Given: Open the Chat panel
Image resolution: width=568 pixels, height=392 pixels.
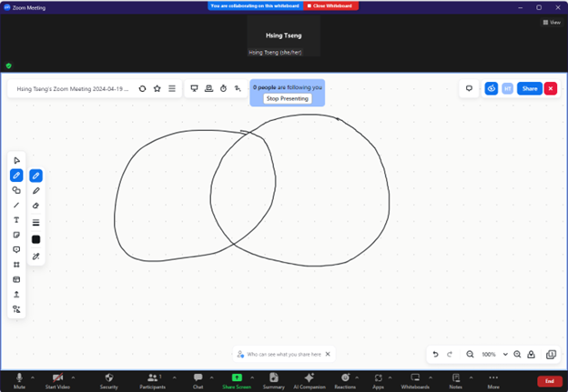Looking at the screenshot, I should pos(198,381).
